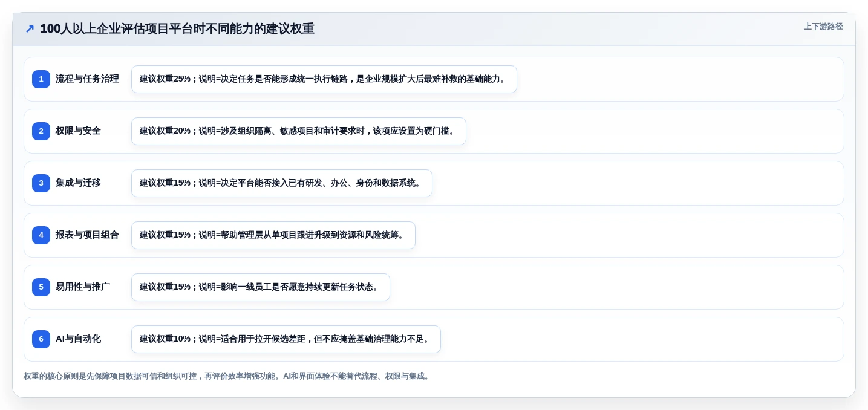Click the footnote starting with 权重的核心原则
This screenshot has height=410, width=868.
click(x=227, y=376)
